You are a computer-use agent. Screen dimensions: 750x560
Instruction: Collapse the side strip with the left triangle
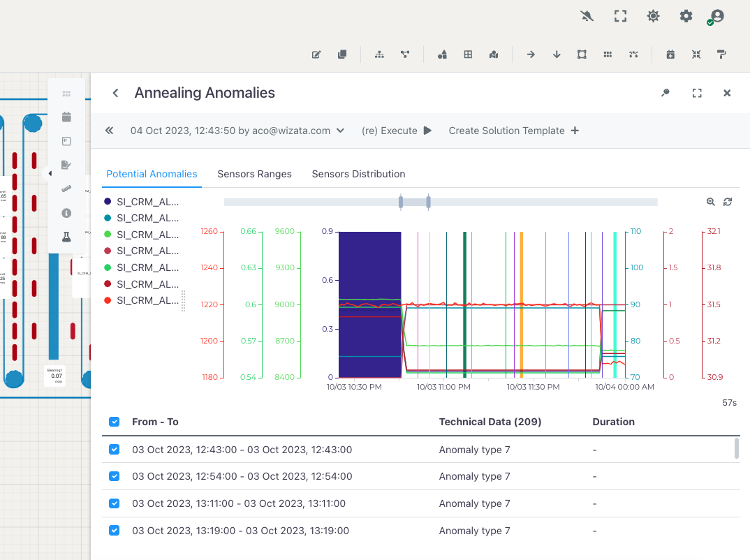tap(50, 173)
